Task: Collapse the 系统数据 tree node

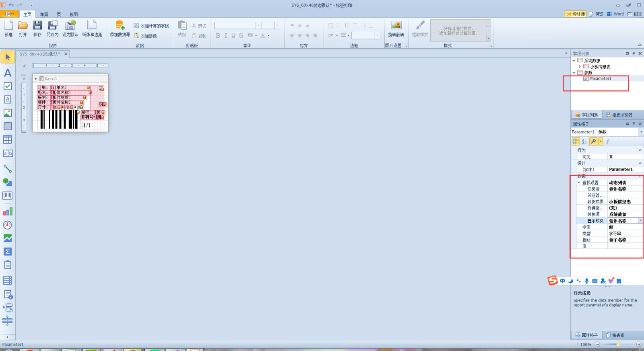Action: coord(574,61)
